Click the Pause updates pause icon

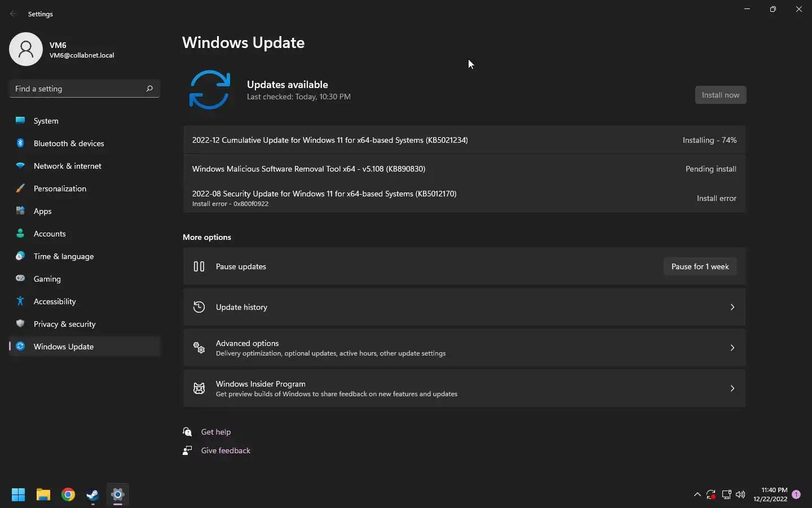click(x=199, y=266)
